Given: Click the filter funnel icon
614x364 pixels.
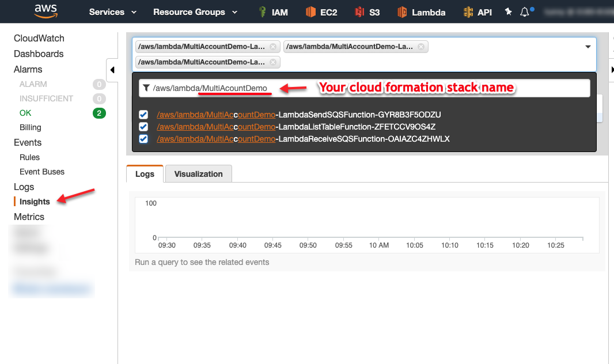Looking at the screenshot, I should point(146,88).
